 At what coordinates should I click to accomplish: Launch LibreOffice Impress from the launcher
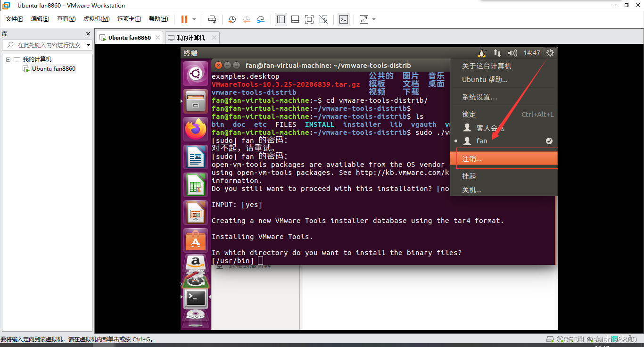tap(196, 213)
